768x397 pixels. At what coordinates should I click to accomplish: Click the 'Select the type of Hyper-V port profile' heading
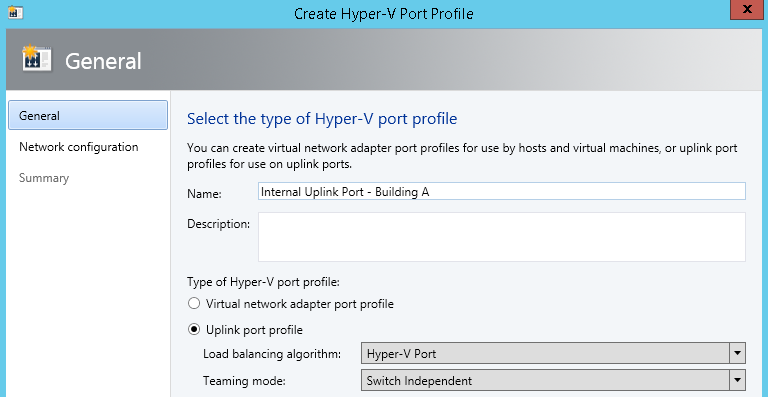tap(322, 119)
